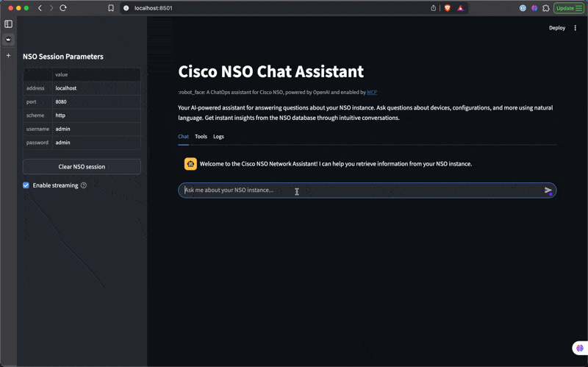Uncheck the Enable streaming checkbox
588x367 pixels.
pyautogui.click(x=26, y=185)
